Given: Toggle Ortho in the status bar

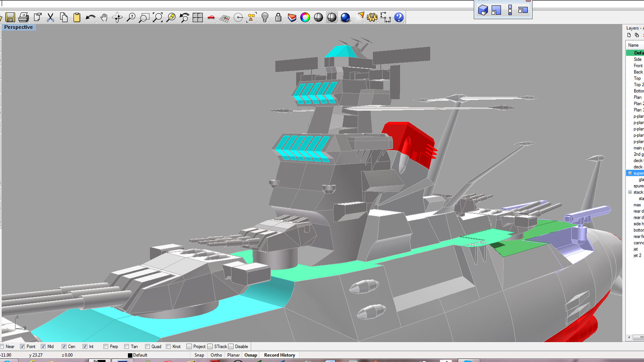Looking at the screenshot, I should pyautogui.click(x=216, y=355).
